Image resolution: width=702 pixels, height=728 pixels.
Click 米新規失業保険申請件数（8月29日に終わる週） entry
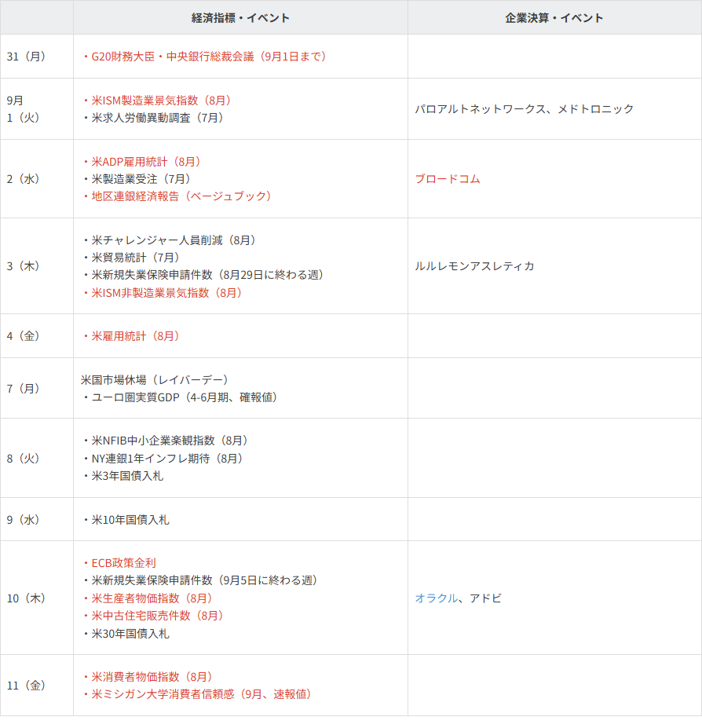(x=203, y=274)
